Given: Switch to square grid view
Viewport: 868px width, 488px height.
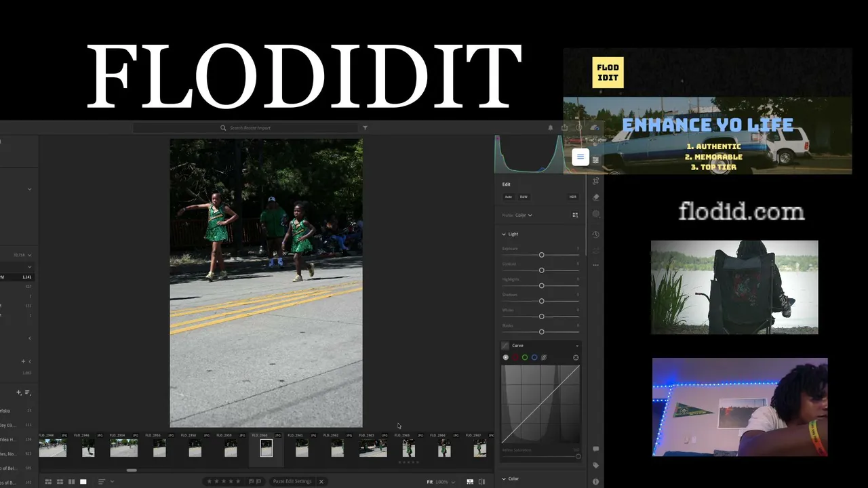Looking at the screenshot, I should tap(60, 482).
